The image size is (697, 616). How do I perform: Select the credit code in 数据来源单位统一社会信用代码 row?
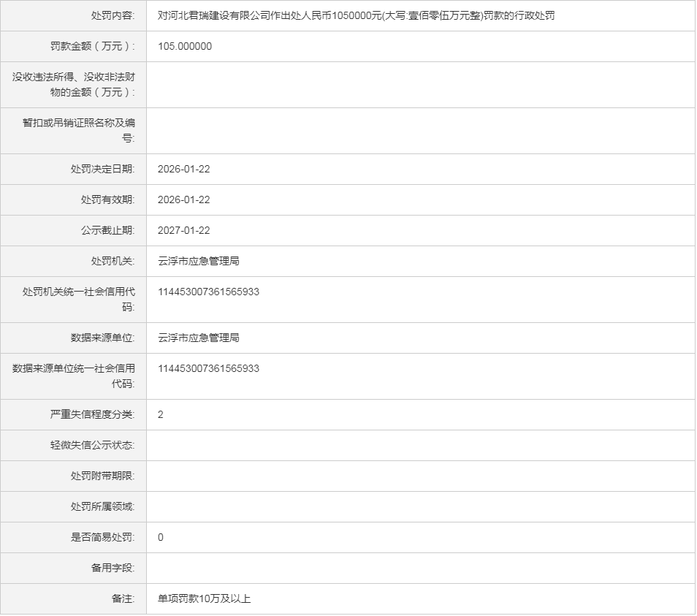point(208,368)
